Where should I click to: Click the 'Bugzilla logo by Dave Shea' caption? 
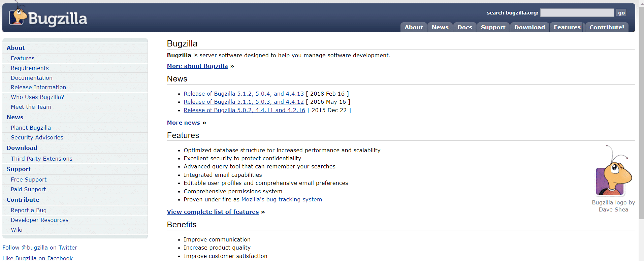click(x=613, y=206)
